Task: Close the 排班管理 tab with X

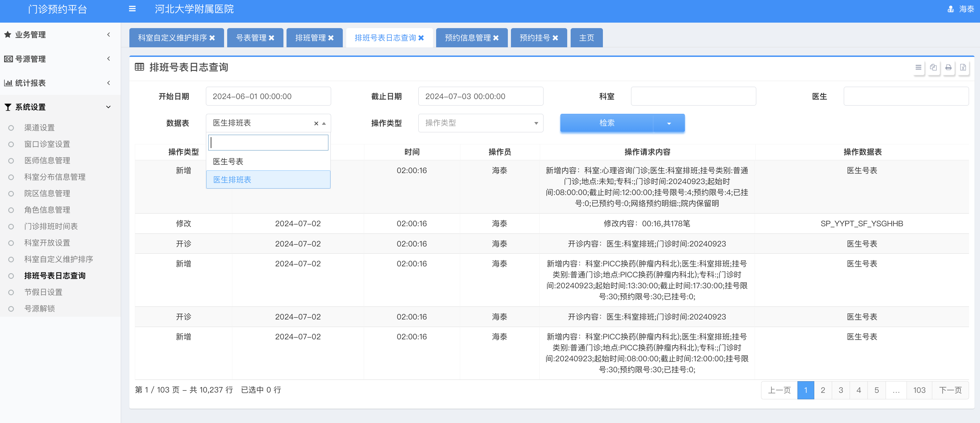Action: 331,38
